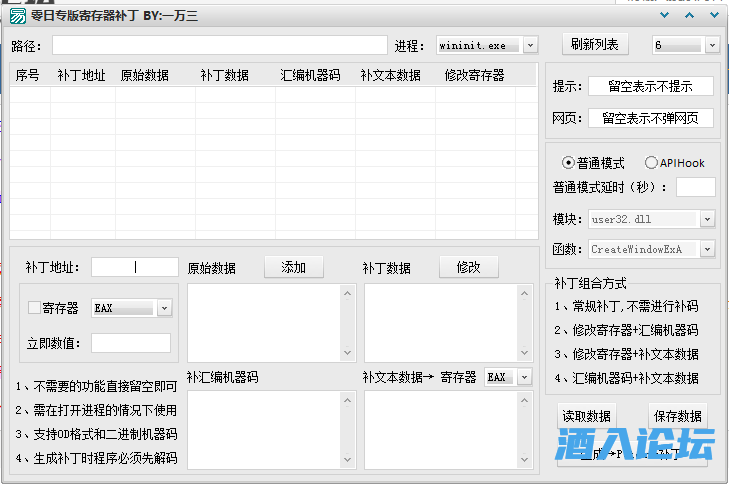The height and width of the screenshot is (486, 729).
Task: Click the 保存数据 button
Action: pyautogui.click(x=677, y=416)
